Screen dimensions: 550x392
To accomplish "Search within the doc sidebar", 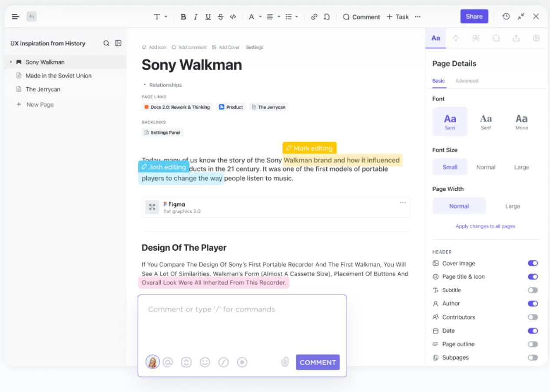I will pyautogui.click(x=106, y=43).
